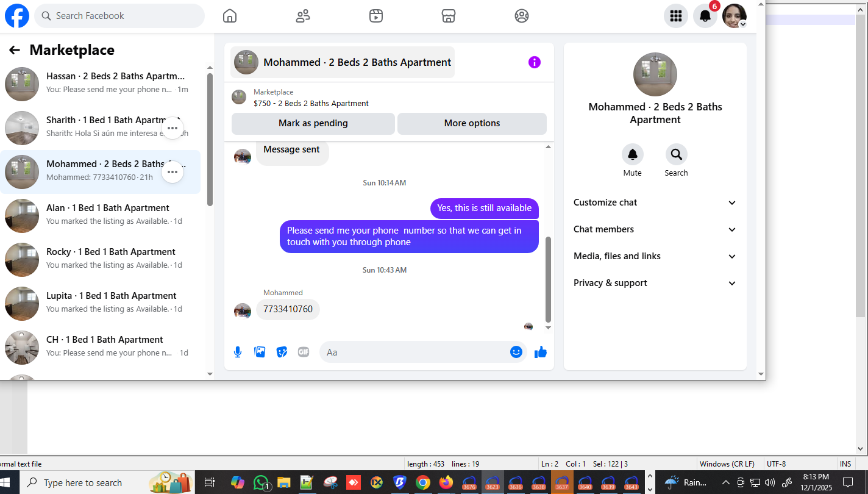The height and width of the screenshot is (494, 868).
Task: Open CH 1 Bed 1 Bath conversation
Action: tap(101, 348)
